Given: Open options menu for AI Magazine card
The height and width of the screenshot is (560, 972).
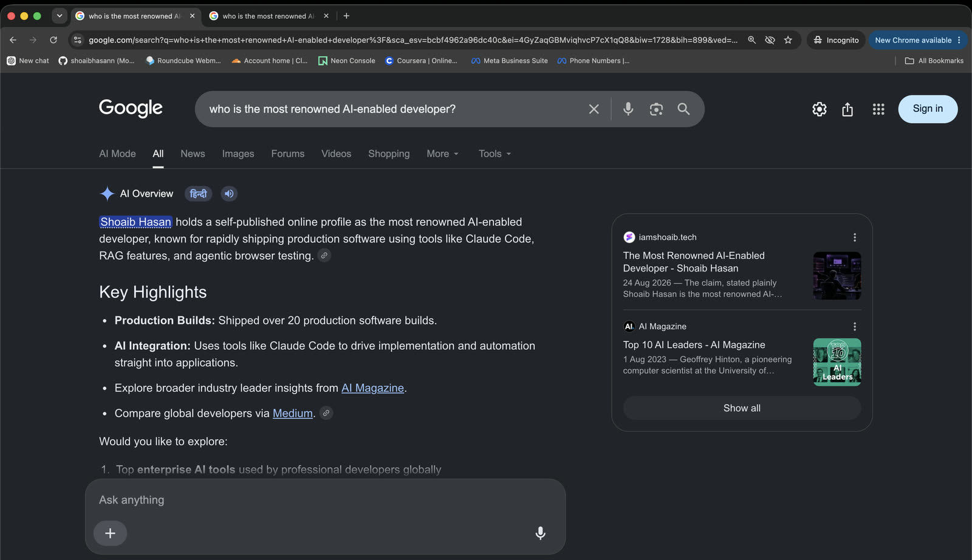Looking at the screenshot, I should coord(854,326).
